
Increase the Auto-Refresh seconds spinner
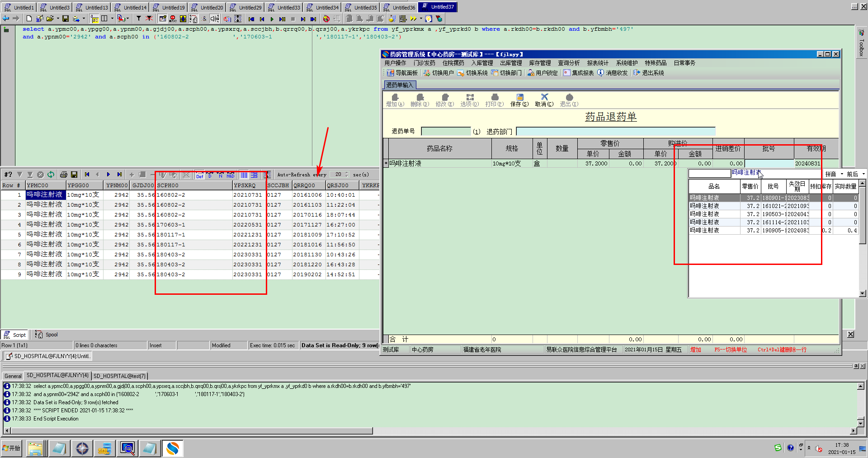(347, 173)
